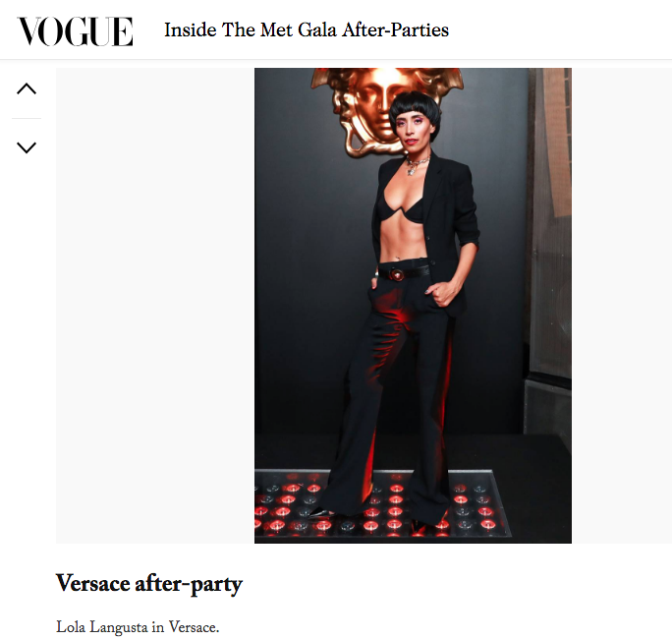The image size is (672, 640).
Task: Select the Versace after-party heading
Action: [149, 583]
